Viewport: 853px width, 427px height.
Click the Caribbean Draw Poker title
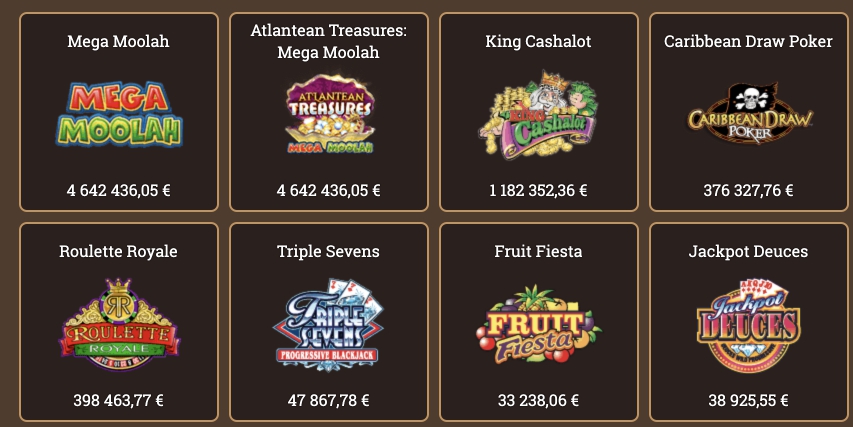[749, 41]
